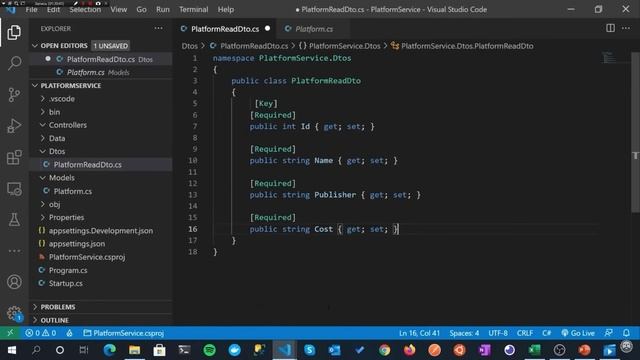Collapse the Models folder

(x=61, y=178)
